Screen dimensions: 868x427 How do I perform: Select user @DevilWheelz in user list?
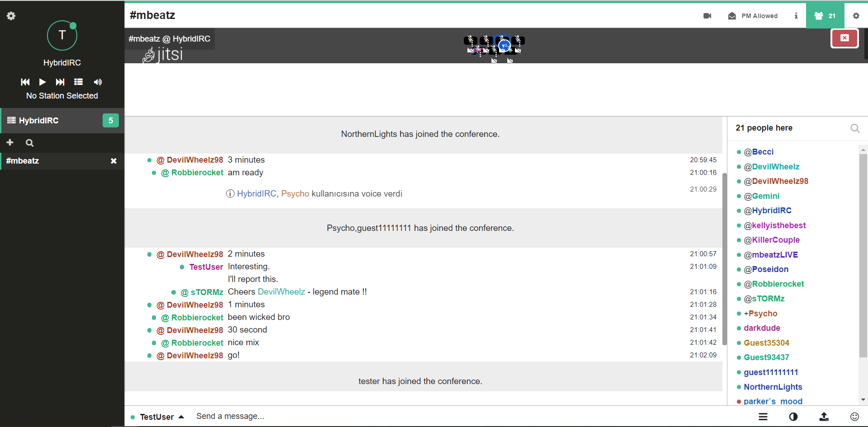(x=772, y=167)
